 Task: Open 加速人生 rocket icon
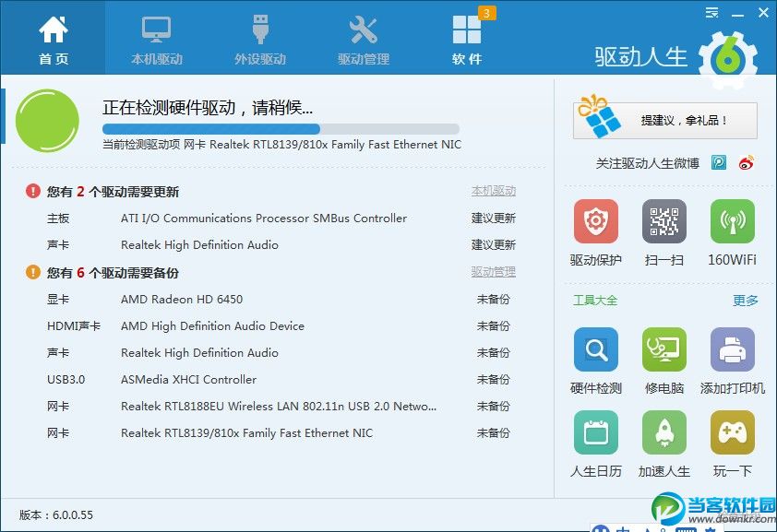click(664, 432)
